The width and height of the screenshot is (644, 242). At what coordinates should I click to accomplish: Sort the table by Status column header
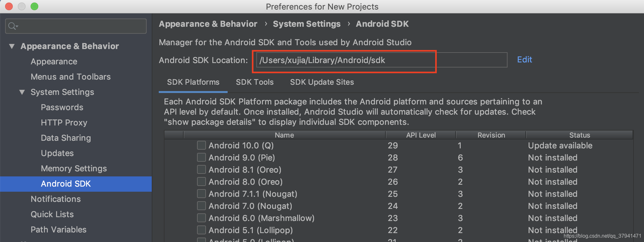click(580, 135)
